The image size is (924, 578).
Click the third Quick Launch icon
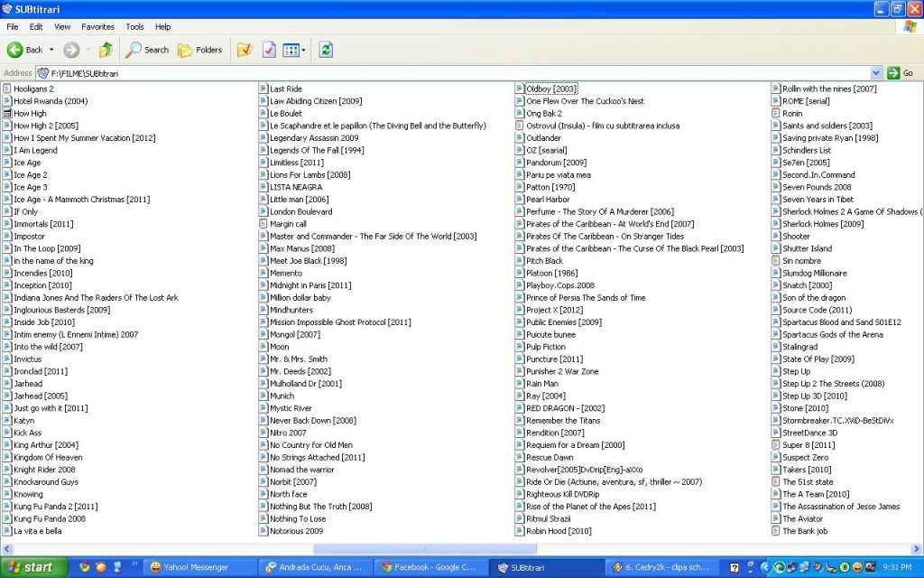point(117,567)
